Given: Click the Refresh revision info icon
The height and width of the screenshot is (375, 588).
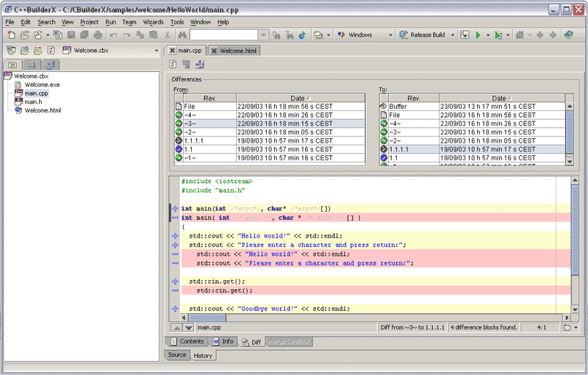Looking at the screenshot, I should click(x=173, y=65).
